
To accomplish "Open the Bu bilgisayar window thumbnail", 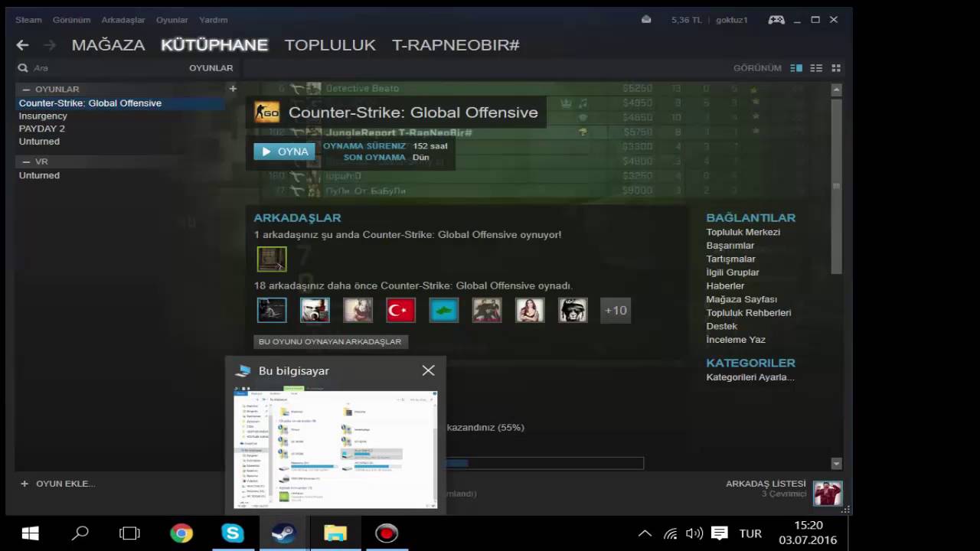I will click(x=335, y=448).
